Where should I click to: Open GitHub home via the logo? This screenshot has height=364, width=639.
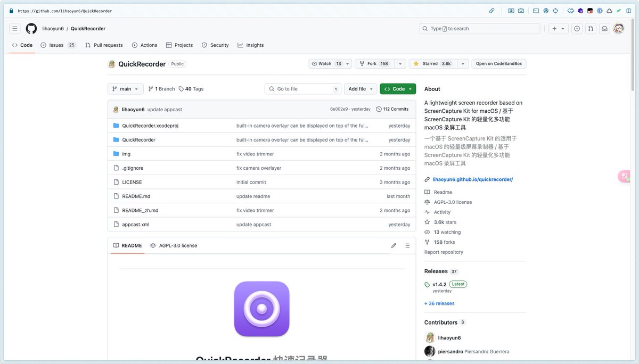point(31,28)
